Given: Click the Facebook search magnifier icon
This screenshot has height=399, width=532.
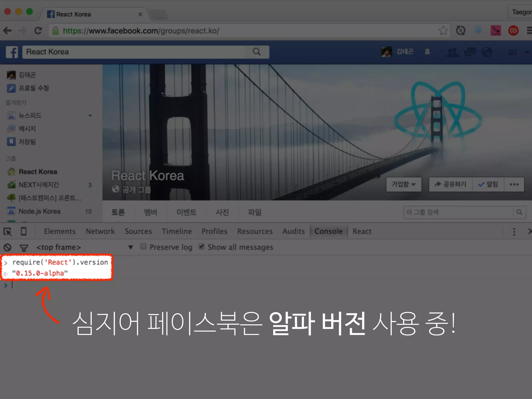Looking at the screenshot, I should [x=257, y=52].
